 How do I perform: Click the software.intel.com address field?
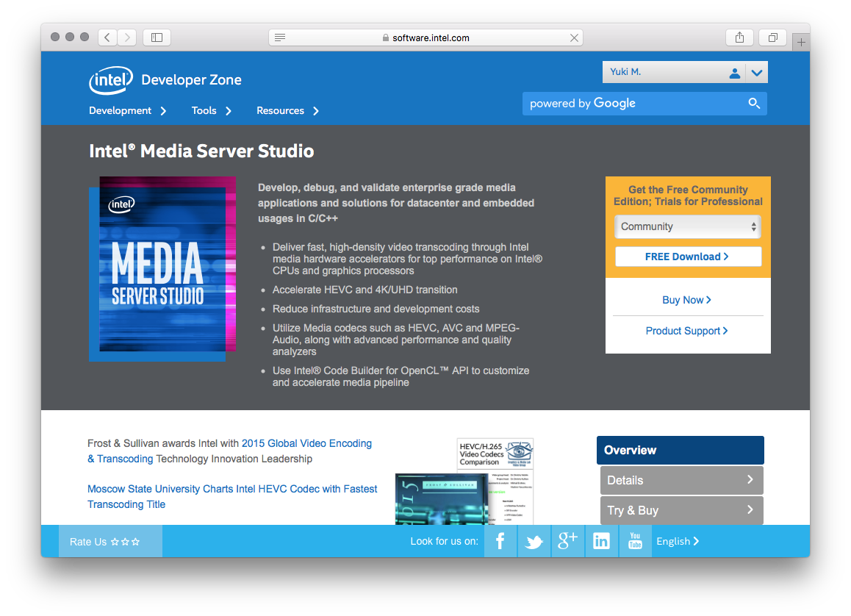pos(425,37)
